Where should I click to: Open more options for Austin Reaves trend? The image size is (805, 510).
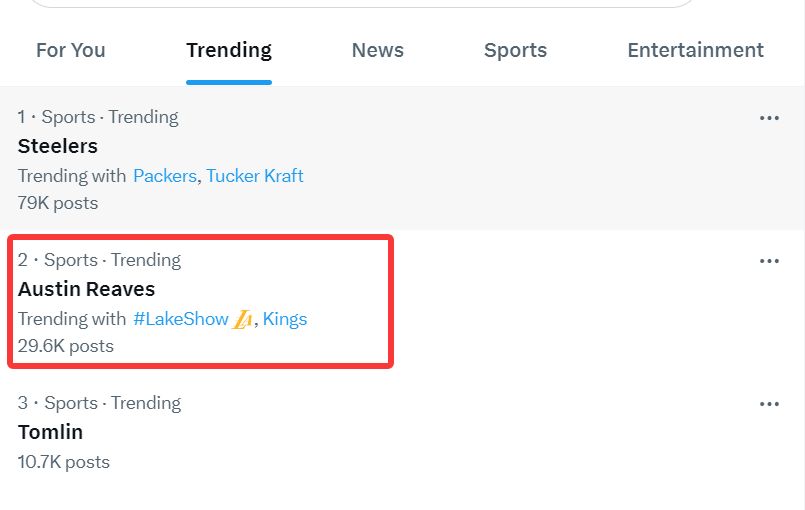click(x=768, y=261)
